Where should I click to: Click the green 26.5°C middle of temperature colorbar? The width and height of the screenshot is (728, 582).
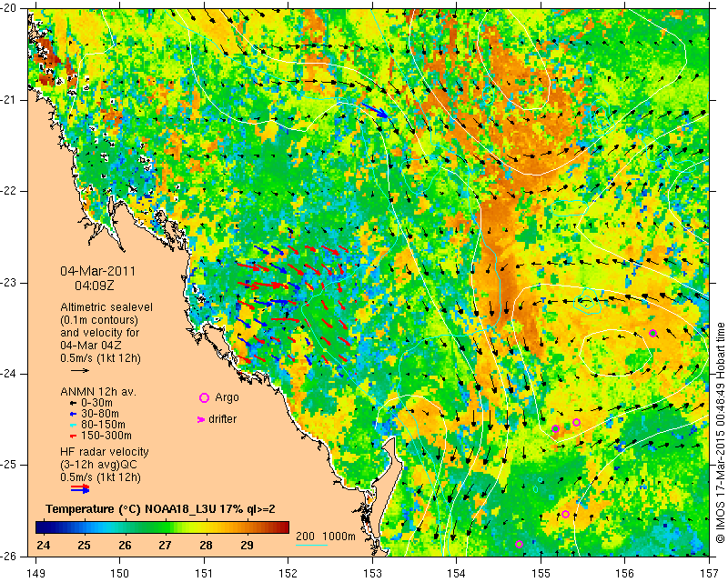[145, 527]
